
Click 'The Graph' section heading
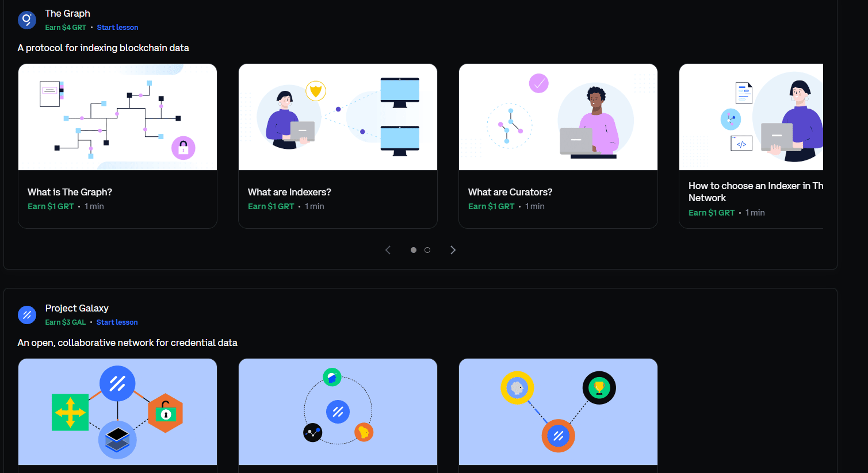[x=68, y=13]
